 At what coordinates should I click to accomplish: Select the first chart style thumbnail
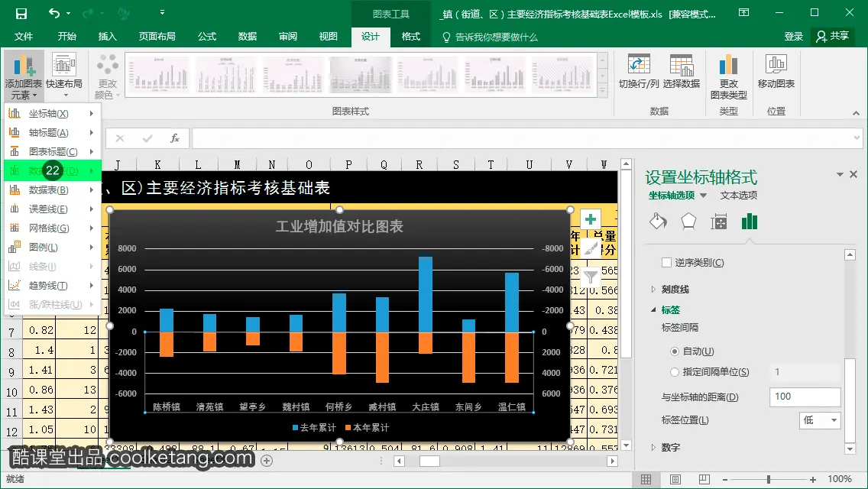coord(158,75)
